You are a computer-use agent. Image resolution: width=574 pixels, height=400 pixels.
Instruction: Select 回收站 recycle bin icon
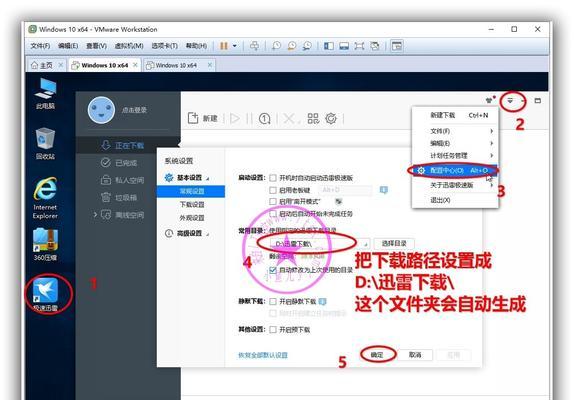(x=45, y=143)
